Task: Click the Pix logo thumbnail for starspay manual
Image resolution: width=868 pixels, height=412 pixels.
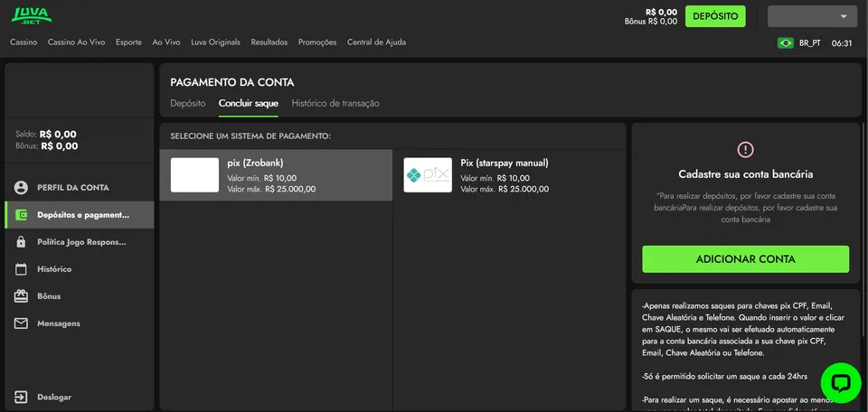Action: pyautogui.click(x=428, y=174)
